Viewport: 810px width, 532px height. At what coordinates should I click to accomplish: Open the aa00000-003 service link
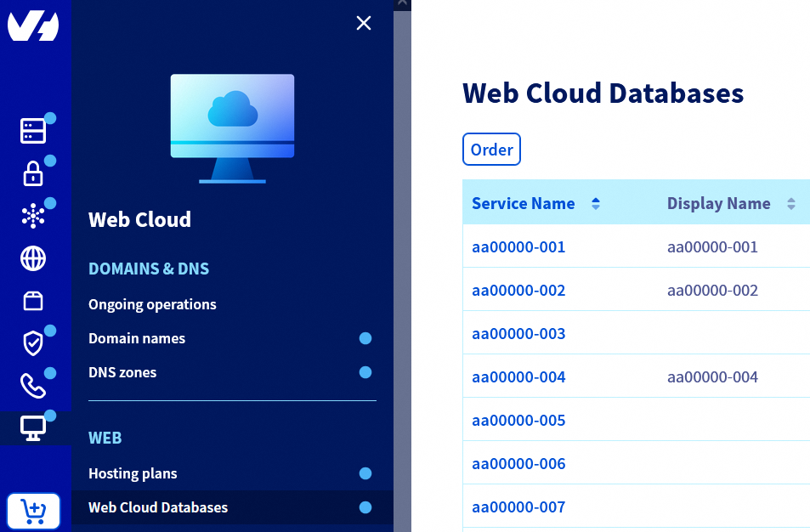tap(518, 333)
